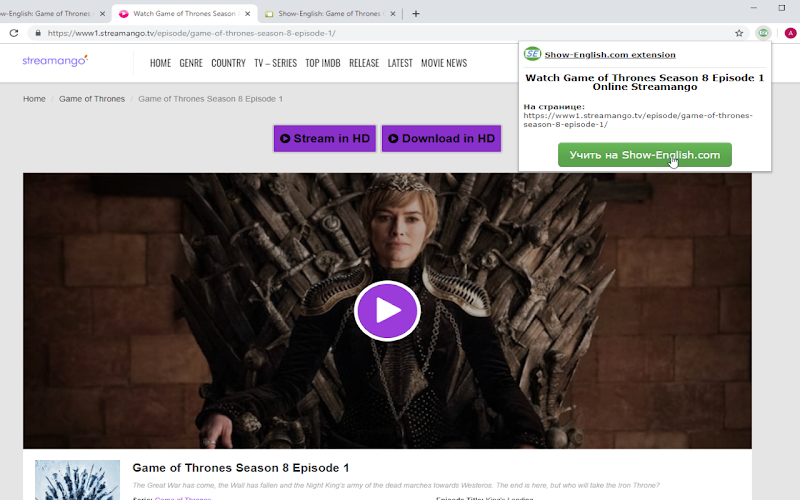
Task: Play the video with the purple play button
Action: click(387, 310)
